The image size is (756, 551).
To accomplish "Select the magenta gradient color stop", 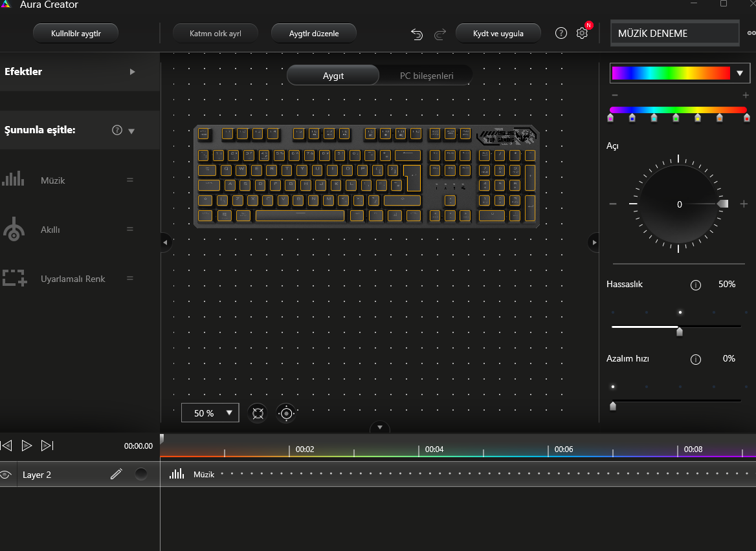I will click(x=610, y=118).
